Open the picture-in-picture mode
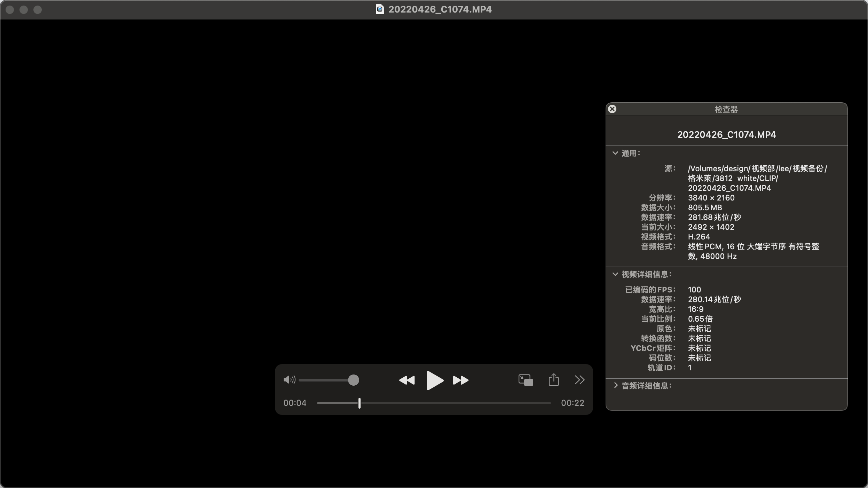Viewport: 868px width, 488px height. click(x=526, y=380)
